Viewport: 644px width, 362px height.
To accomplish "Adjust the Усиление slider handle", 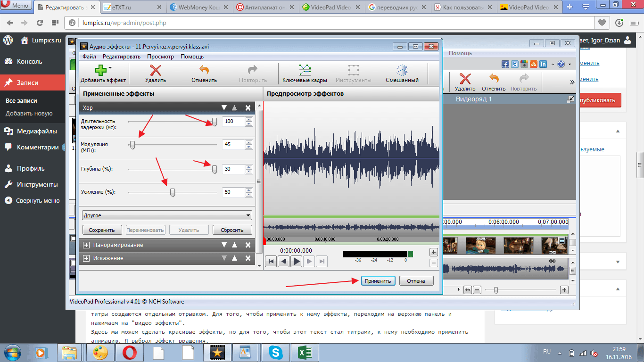I will (x=173, y=192).
